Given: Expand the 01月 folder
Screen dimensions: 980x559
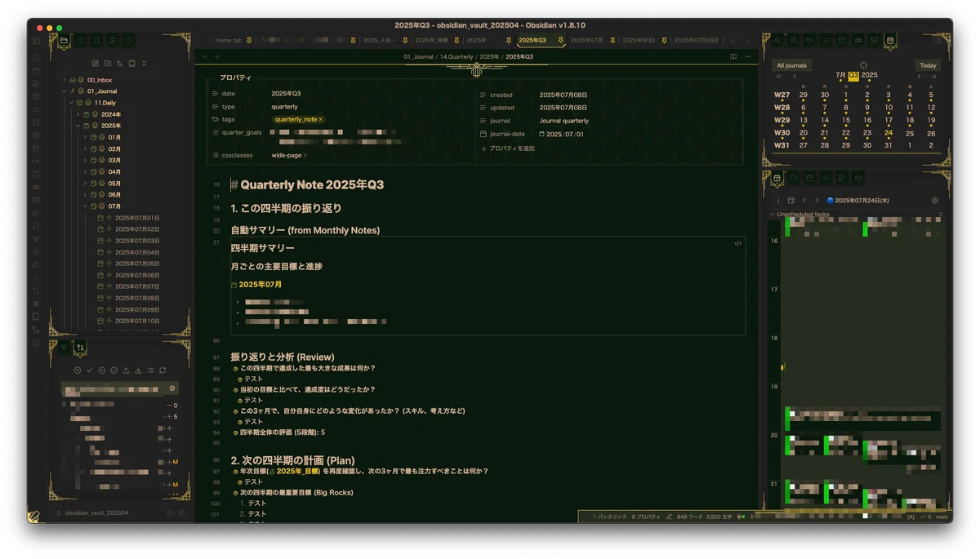Looking at the screenshot, I should coord(85,137).
